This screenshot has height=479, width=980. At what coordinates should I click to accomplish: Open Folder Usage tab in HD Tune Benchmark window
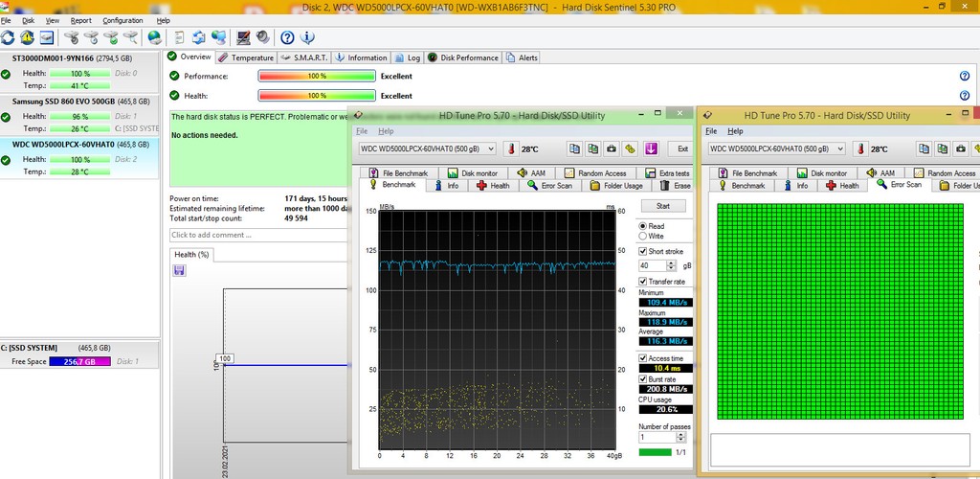616,186
